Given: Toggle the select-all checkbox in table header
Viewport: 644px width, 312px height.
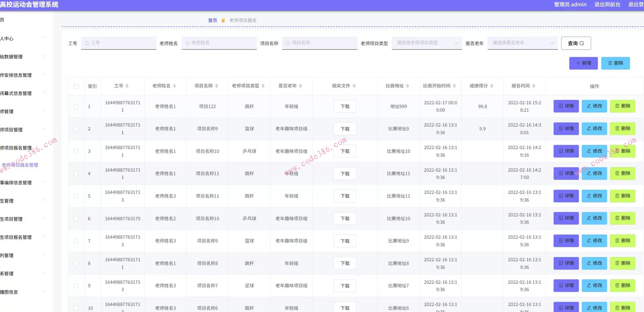Looking at the screenshot, I should coord(76,87).
